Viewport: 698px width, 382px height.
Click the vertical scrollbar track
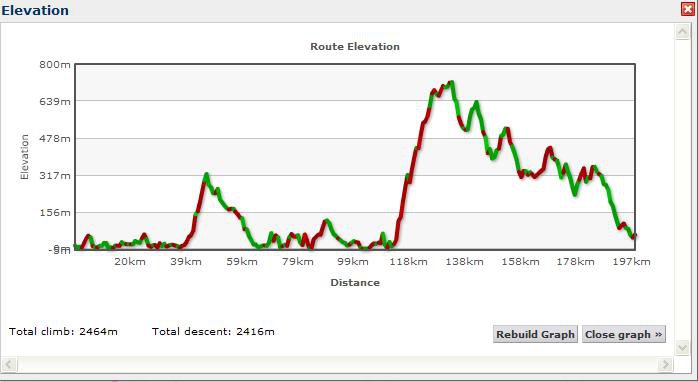click(x=682, y=190)
